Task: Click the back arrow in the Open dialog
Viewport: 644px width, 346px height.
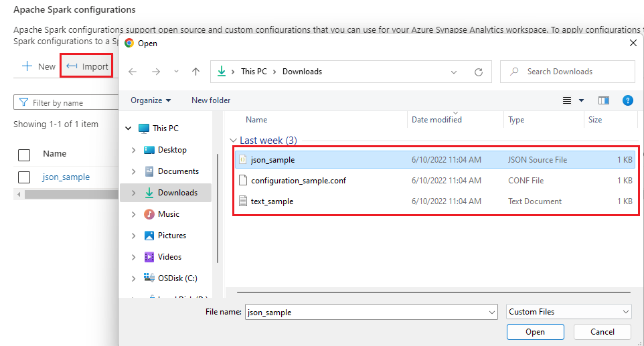Action: pyautogui.click(x=133, y=72)
